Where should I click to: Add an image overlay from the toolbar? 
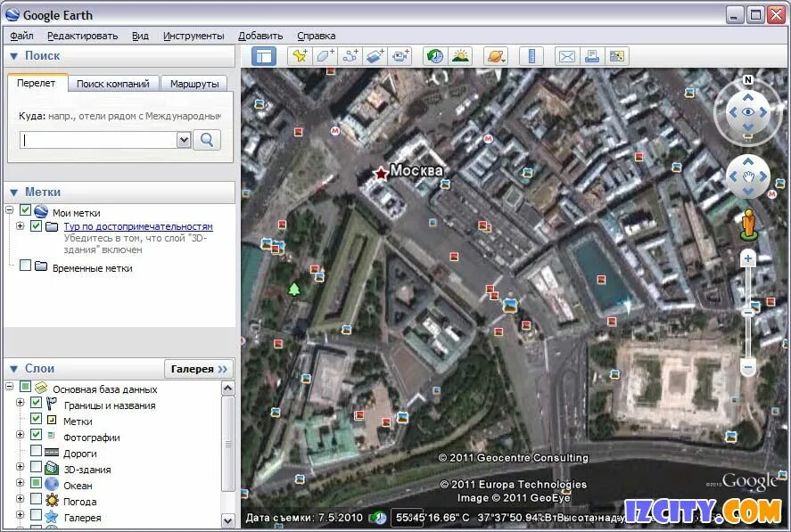375,56
